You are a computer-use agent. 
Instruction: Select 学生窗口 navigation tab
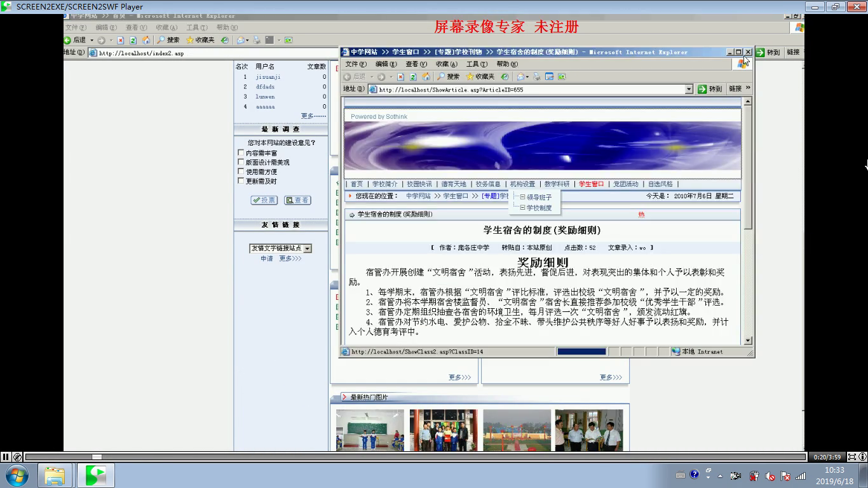pyautogui.click(x=591, y=184)
